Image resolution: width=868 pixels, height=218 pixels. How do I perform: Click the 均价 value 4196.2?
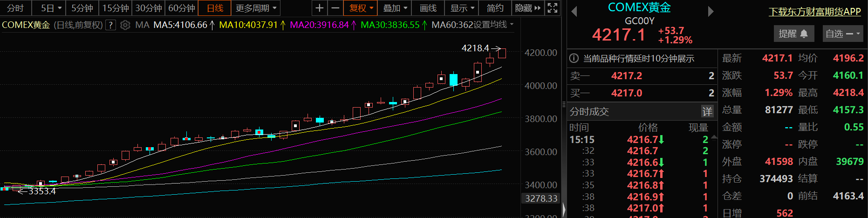848,58
